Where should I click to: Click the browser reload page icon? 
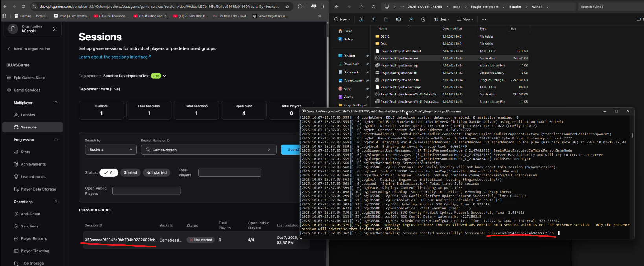point(24,6)
